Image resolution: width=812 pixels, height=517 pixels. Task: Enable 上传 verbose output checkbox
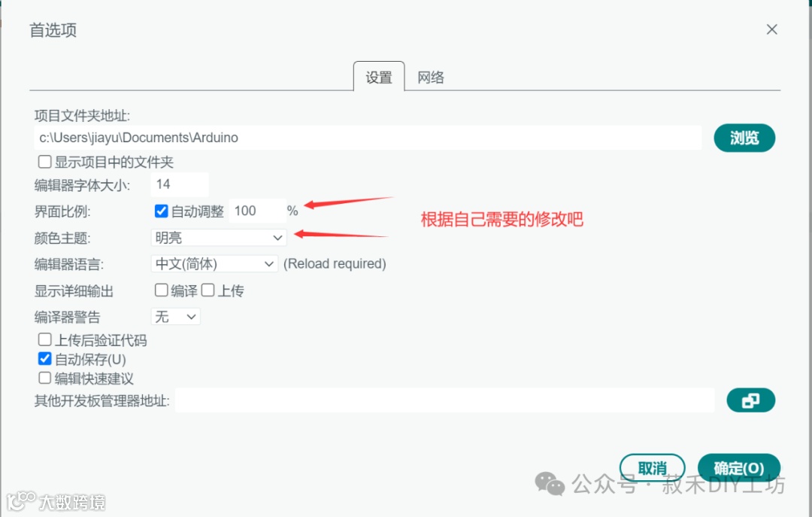[208, 290]
